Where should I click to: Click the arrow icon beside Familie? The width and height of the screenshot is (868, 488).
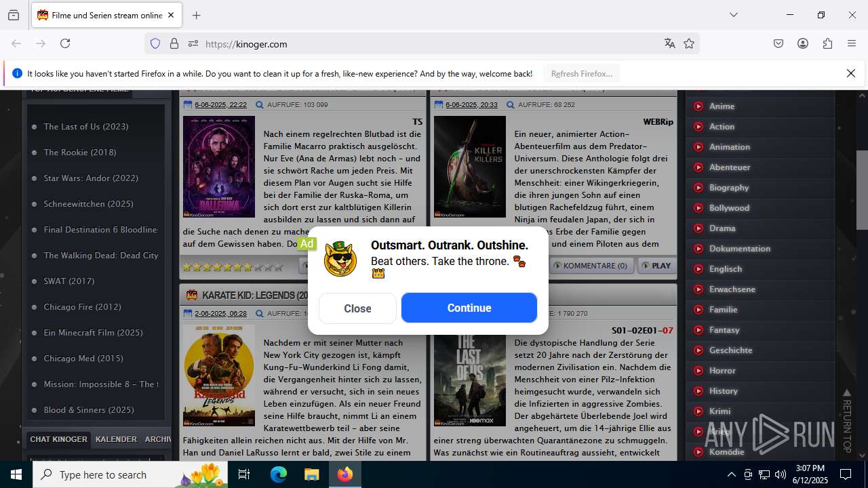pyautogui.click(x=698, y=309)
